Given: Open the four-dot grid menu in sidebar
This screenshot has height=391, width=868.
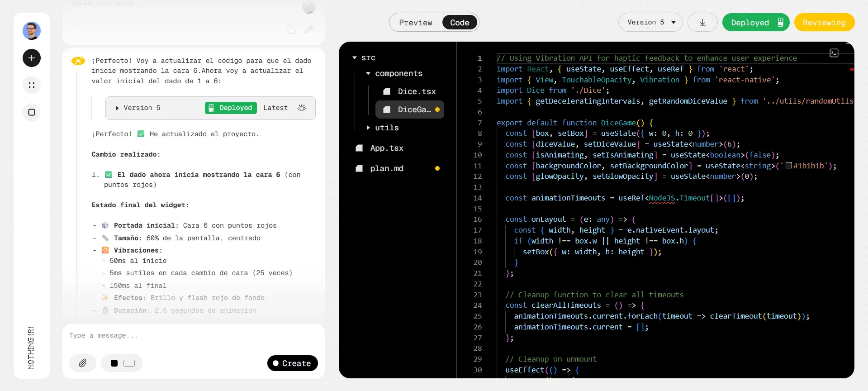Looking at the screenshot, I should click(32, 85).
